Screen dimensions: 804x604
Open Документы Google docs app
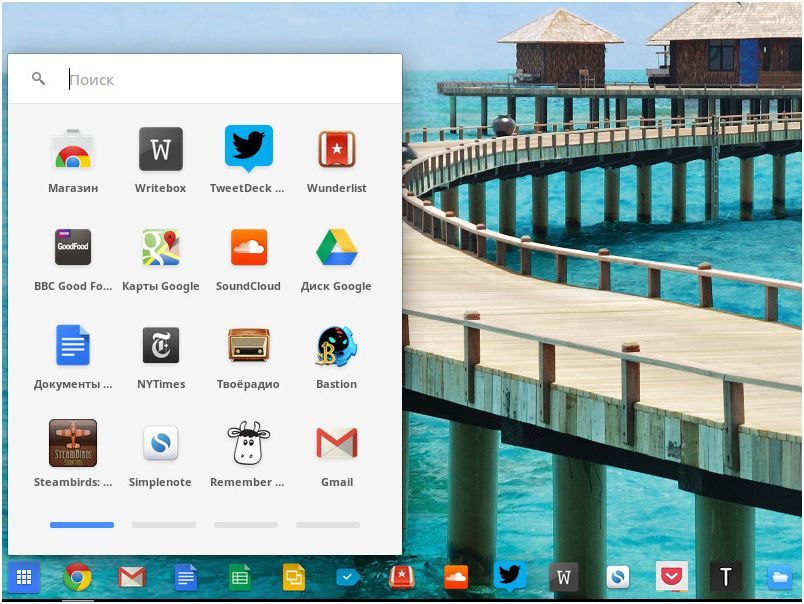73,344
